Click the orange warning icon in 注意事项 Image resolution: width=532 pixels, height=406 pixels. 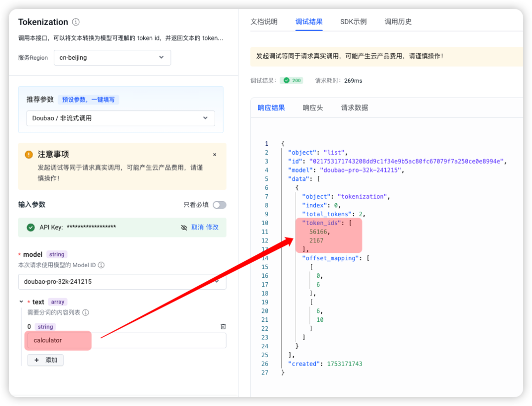point(29,154)
